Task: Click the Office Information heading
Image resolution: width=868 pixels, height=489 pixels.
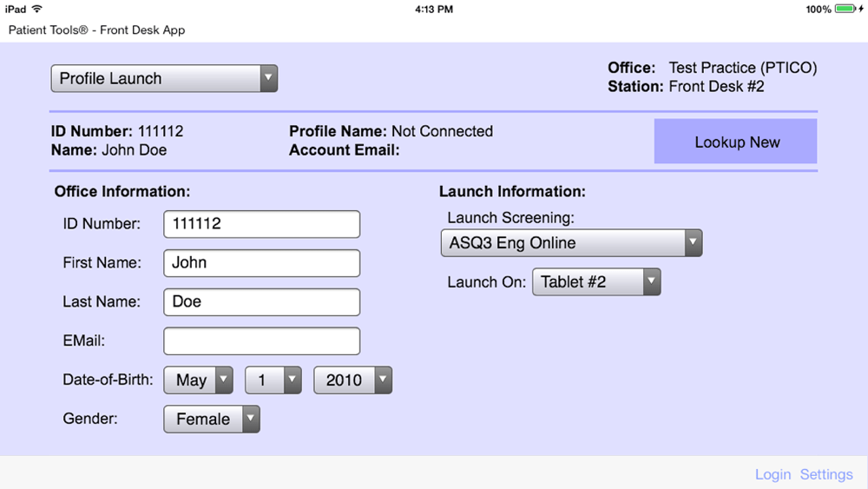Action: click(x=122, y=191)
